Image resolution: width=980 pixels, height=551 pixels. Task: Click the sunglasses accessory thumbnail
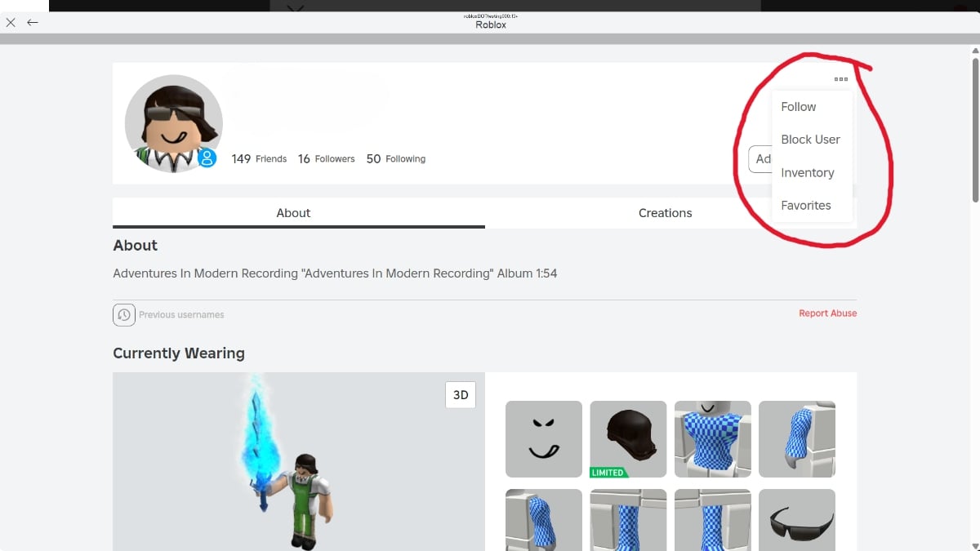(x=796, y=520)
